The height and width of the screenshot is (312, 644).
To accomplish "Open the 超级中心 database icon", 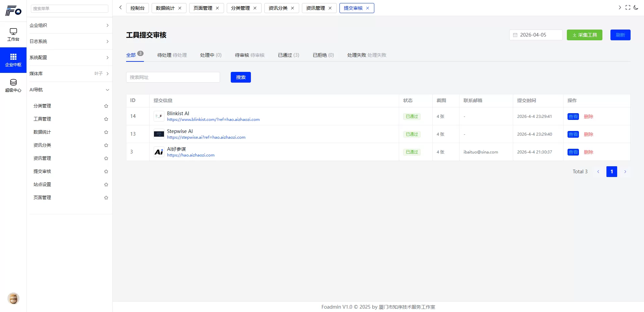I will coord(13,85).
